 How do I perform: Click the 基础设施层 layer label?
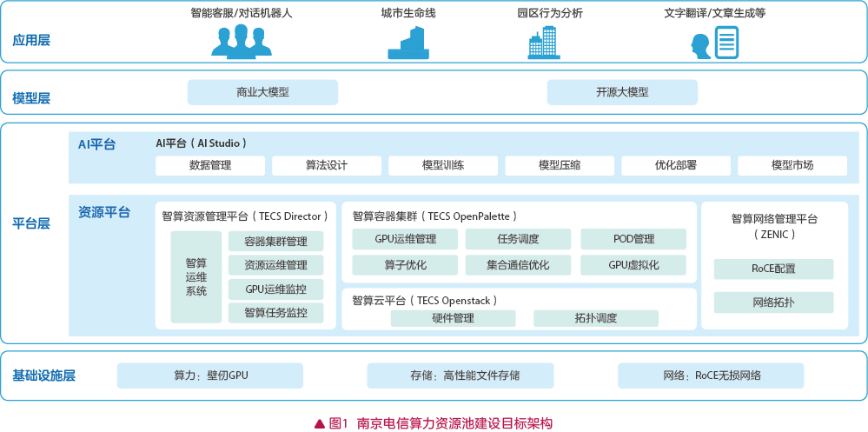pos(44,376)
